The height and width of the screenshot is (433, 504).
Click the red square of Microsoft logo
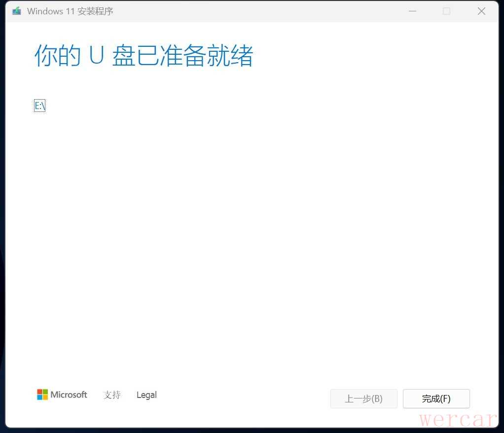39,392
